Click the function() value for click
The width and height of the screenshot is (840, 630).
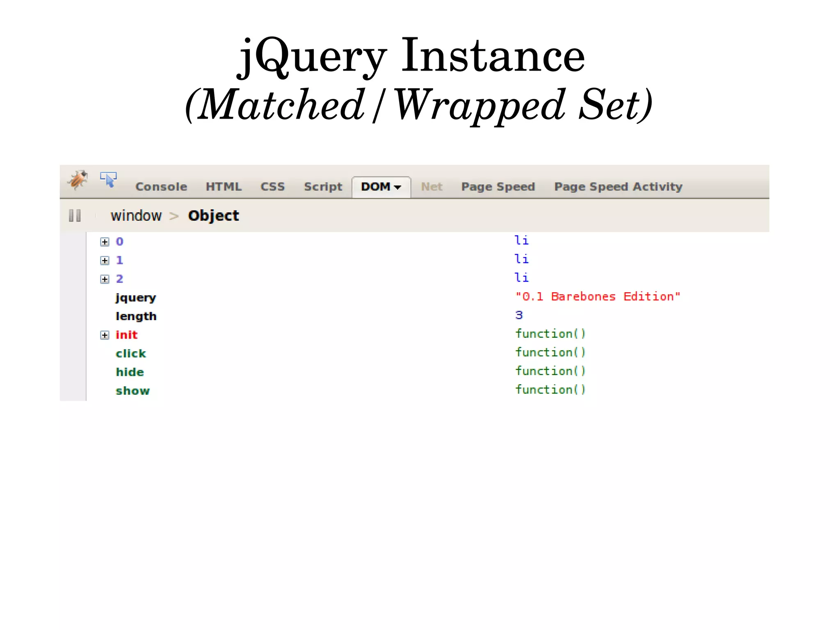coord(550,352)
